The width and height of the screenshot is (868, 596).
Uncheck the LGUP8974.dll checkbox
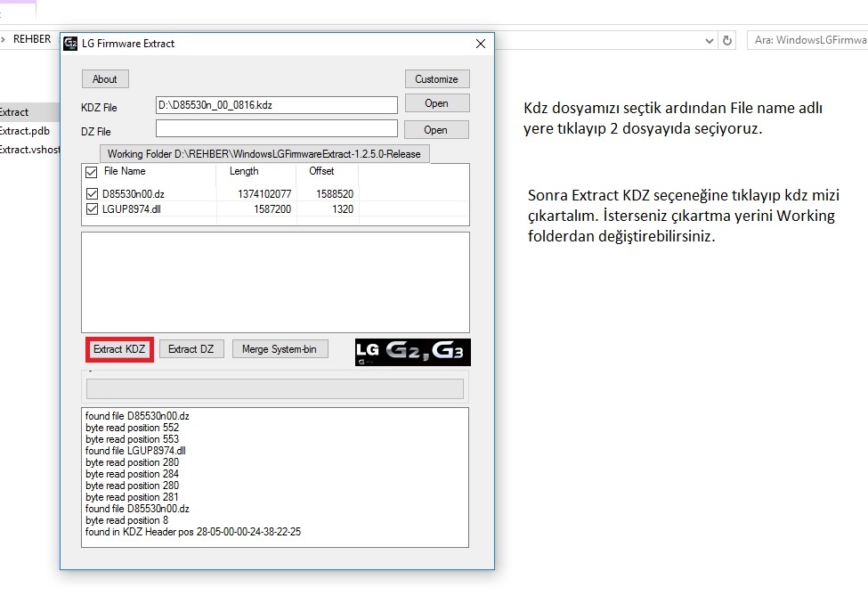[x=92, y=208]
